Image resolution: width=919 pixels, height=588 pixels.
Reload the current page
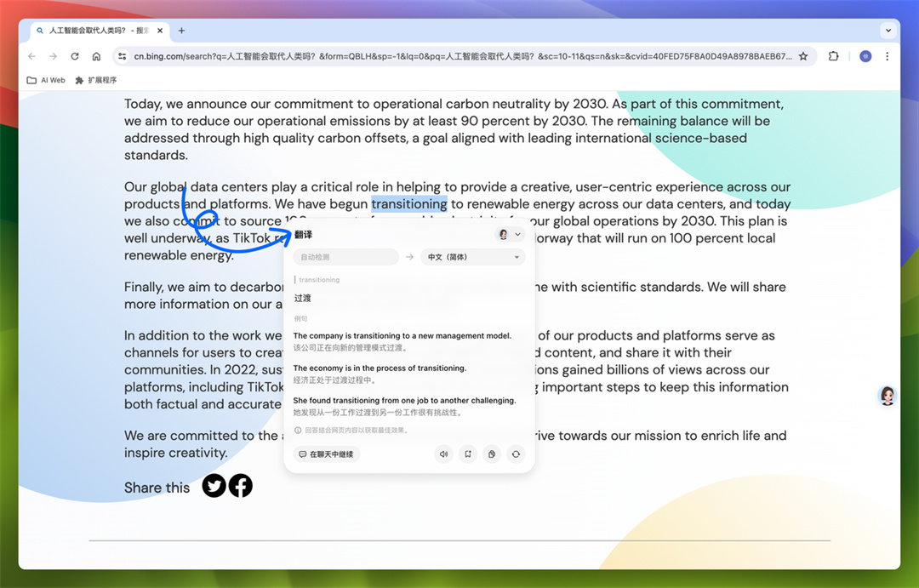[75, 56]
